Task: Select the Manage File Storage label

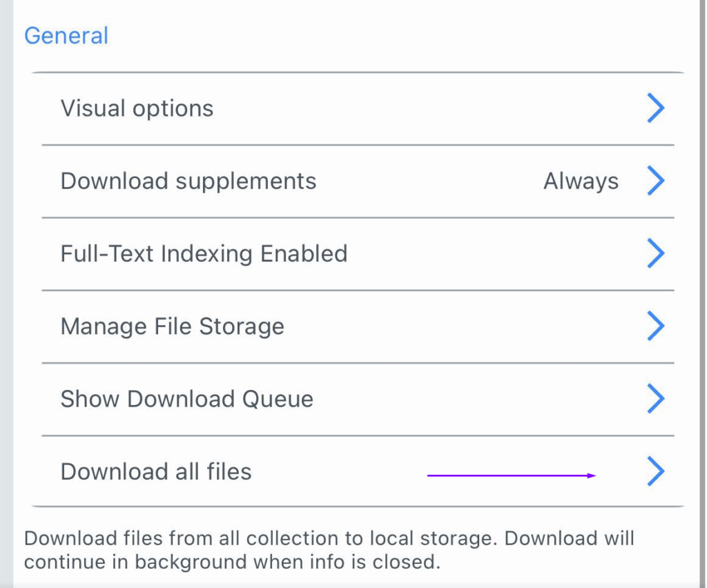Action: pos(172,326)
